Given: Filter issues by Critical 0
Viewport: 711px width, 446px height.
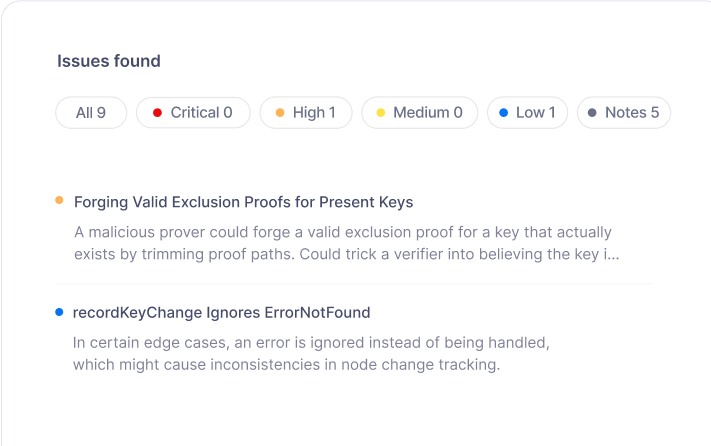Looking at the screenshot, I should point(193,112).
